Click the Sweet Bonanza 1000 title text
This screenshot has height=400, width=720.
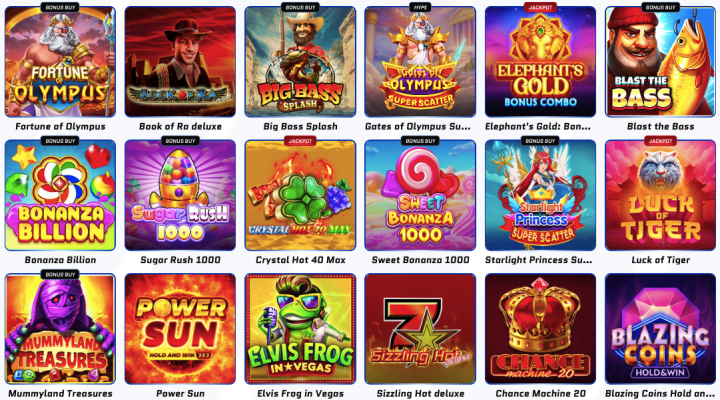click(x=420, y=260)
